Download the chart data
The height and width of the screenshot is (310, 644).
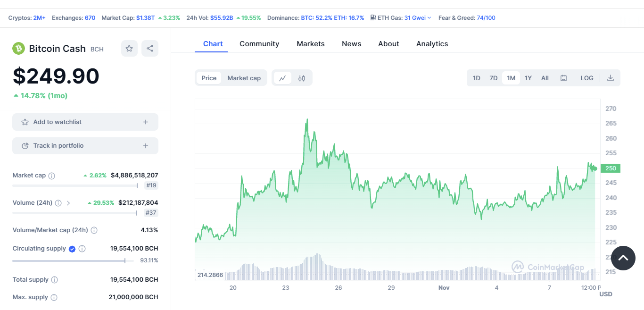coord(611,78)
